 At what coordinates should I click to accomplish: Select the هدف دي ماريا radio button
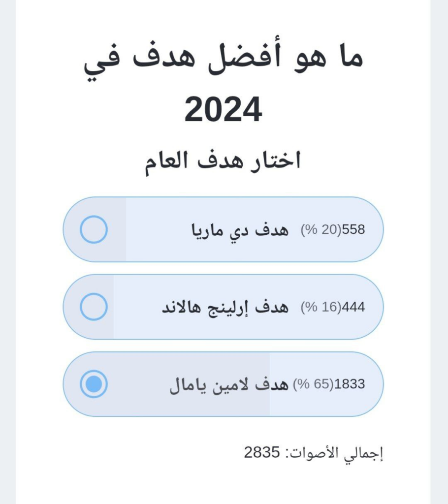94,229
